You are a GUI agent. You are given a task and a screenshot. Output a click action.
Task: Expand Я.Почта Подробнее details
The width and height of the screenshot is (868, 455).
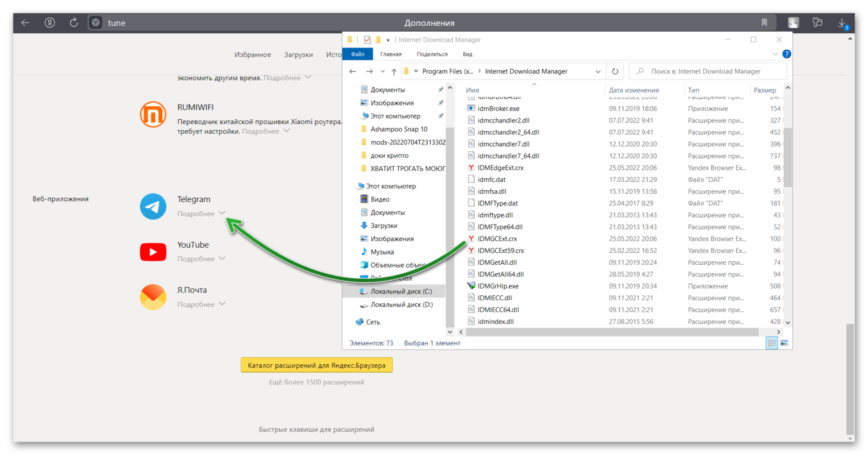[201, 304]
